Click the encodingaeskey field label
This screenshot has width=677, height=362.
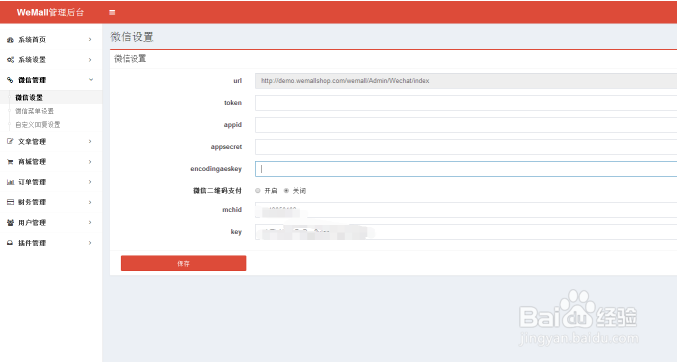click(216, 169)
